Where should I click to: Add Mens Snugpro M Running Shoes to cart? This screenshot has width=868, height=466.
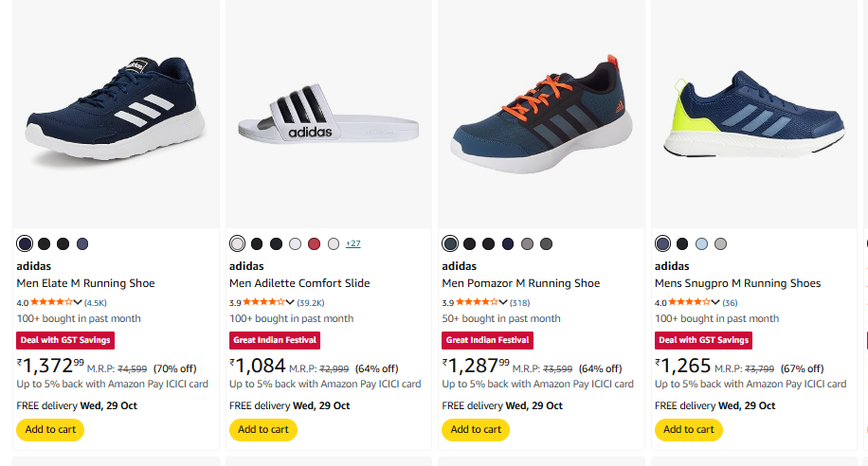[689, 429]
